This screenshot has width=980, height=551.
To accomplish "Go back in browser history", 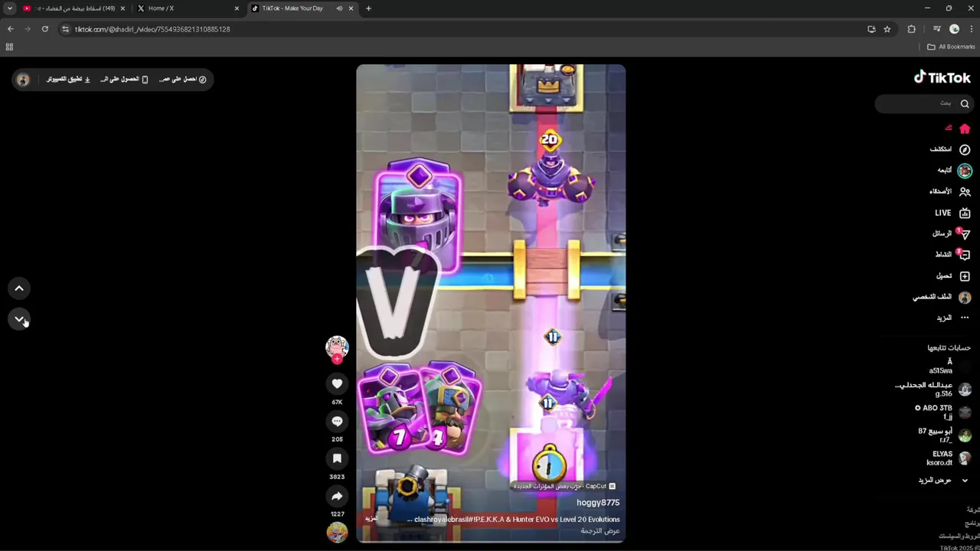I will [10, 29].
